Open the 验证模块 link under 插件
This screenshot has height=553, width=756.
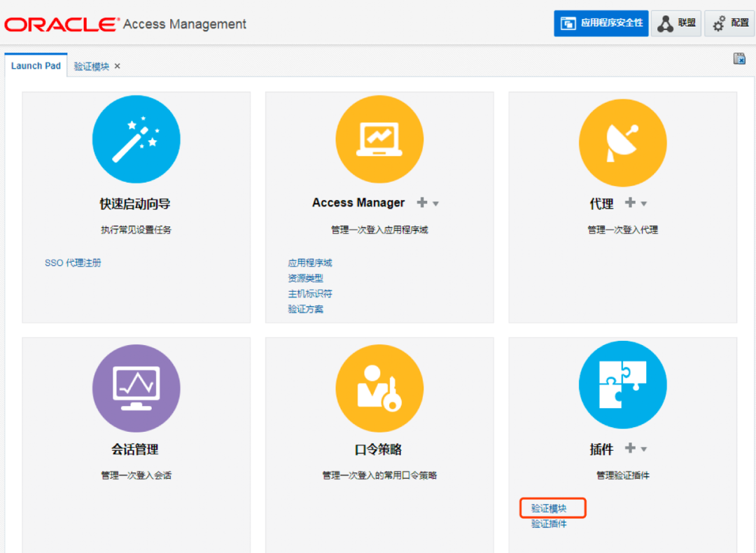[x=549, y=508]
